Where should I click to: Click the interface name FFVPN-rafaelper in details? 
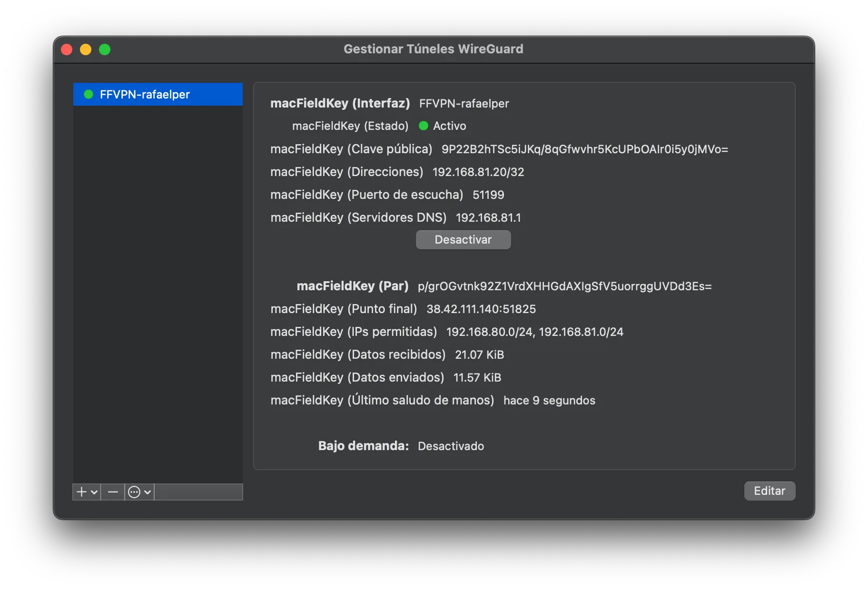pos(464,104)
